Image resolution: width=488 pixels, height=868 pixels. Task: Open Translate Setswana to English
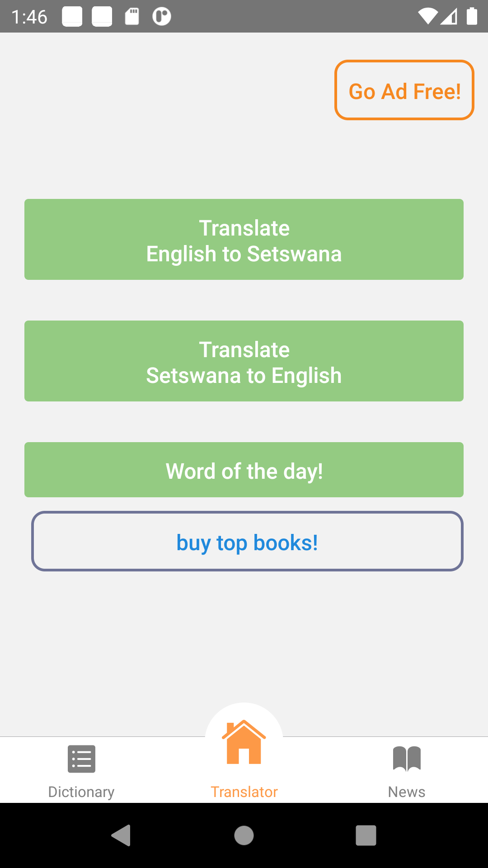(244, 361)
